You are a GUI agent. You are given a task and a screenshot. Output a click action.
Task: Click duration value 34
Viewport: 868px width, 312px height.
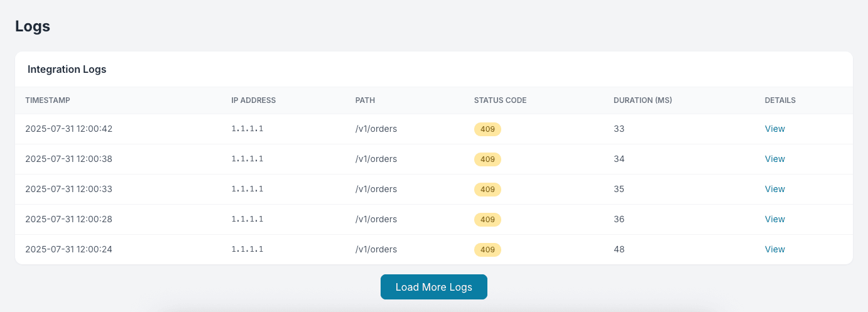619,159
